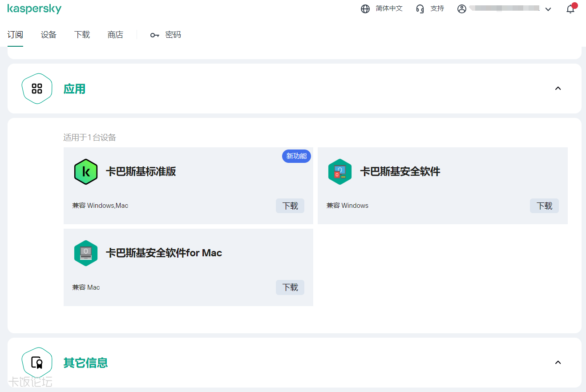586x392 pixels.
Task: Collapse the 其它信息 section
Action: [558, 362]
